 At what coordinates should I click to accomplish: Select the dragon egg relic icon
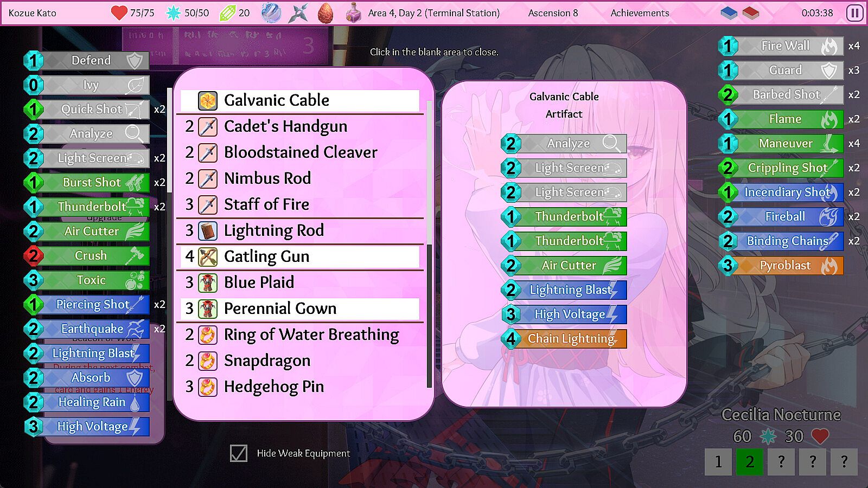pyautogui.click(x=325, y=12)
